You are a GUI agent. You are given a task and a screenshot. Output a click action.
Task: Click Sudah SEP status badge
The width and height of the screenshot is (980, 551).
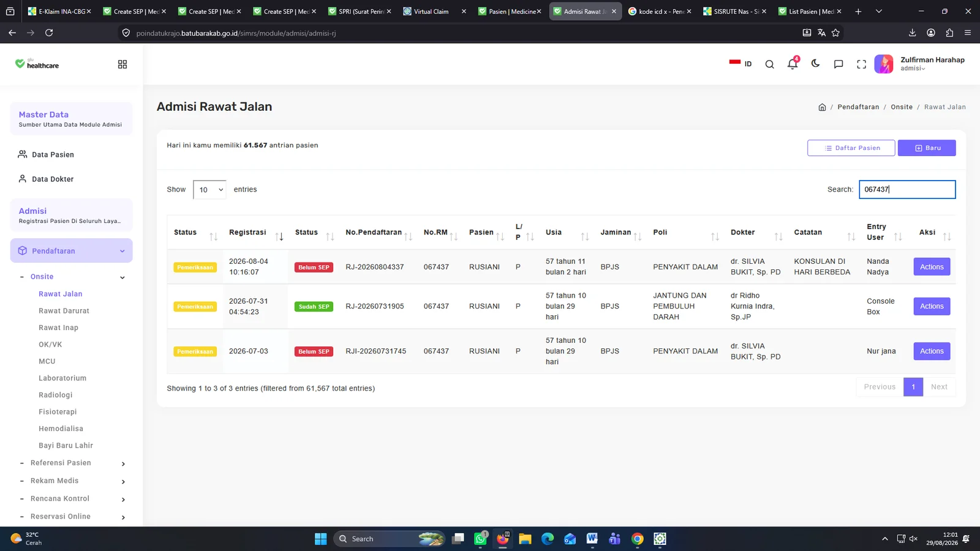tap(314, 307)
